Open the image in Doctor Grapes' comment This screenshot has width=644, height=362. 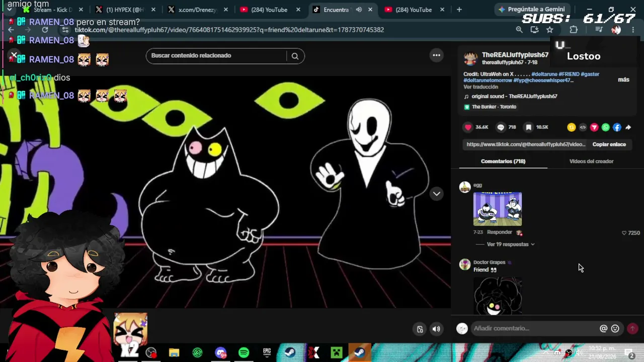[498, 296]
